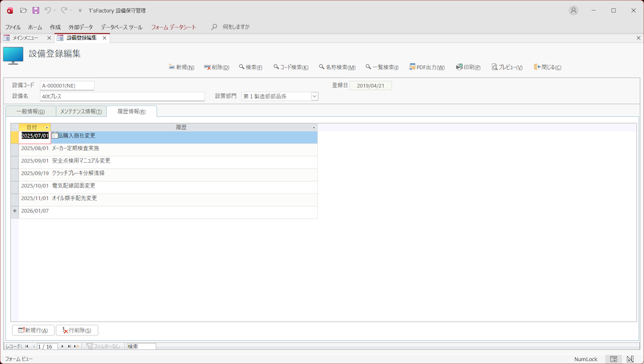Image resolution: width=644 pixels, height=364 pixels.
Task: Open the 外部データ ribbon tab
Action: 80,27
